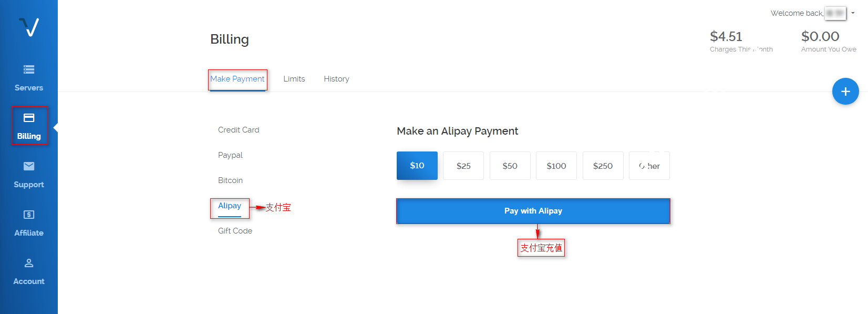Open the Billing card icon
Screen dimensions: 868x314
[29, 118]
